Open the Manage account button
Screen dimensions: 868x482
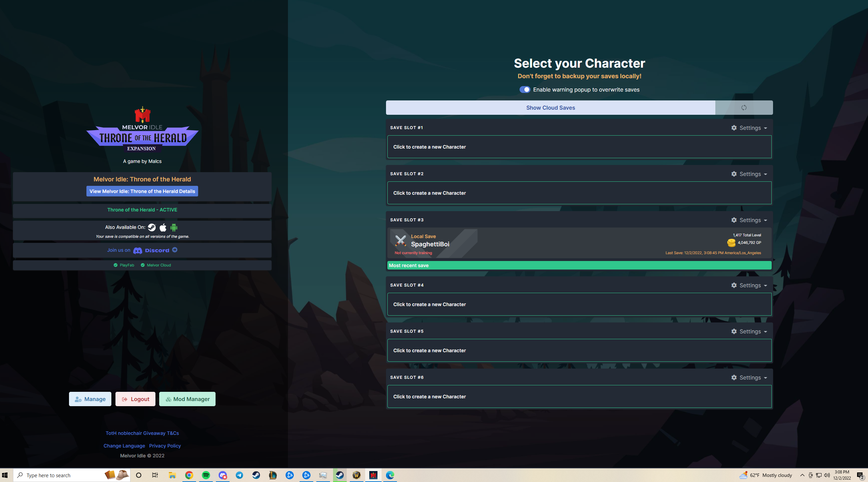[90, 399]
